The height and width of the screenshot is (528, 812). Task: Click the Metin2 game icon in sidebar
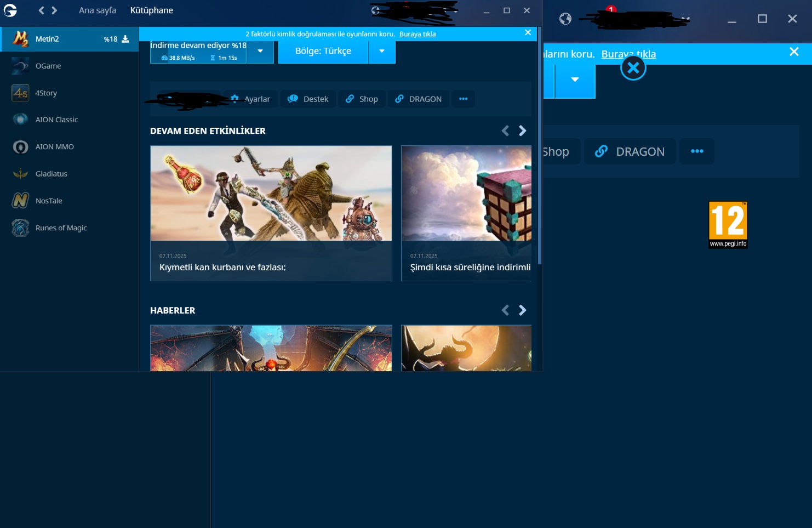(x=20, y=39)
